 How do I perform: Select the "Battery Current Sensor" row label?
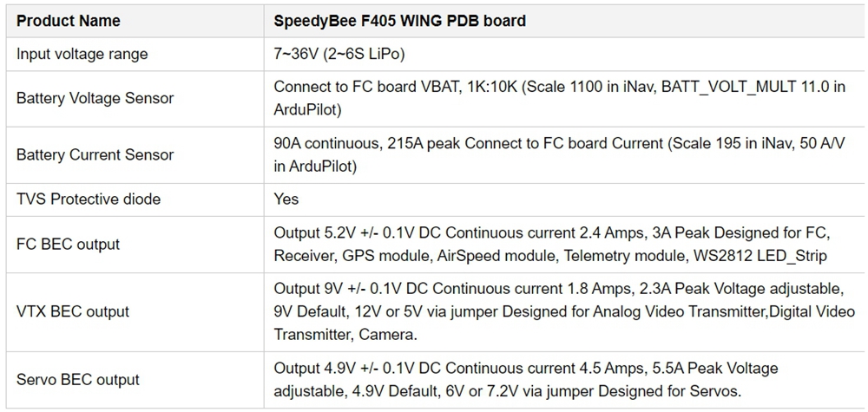click(95, 154)
